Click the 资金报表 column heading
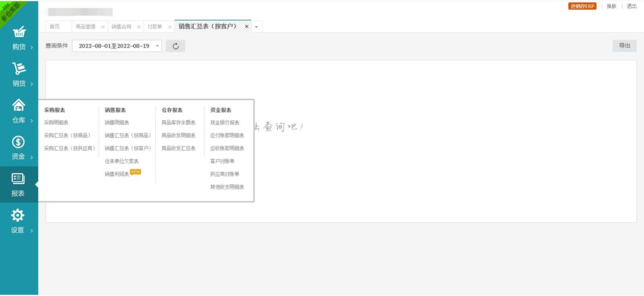 221,110
